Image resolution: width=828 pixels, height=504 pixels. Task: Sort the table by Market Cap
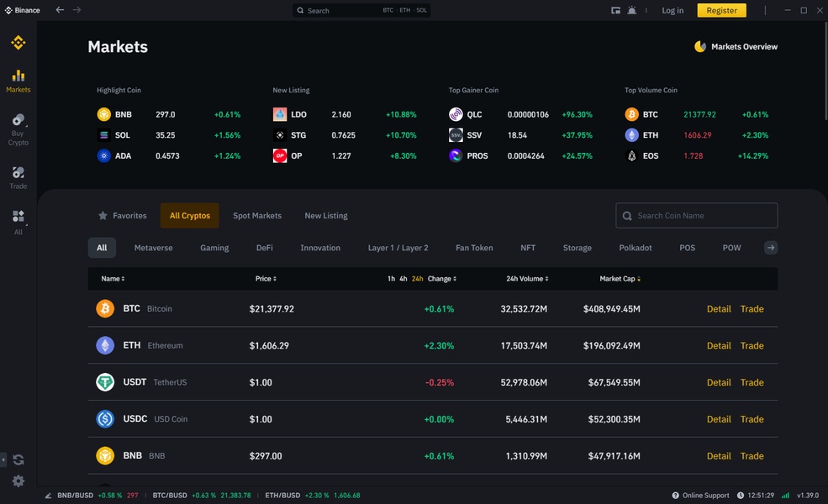(x=620, y=279)
